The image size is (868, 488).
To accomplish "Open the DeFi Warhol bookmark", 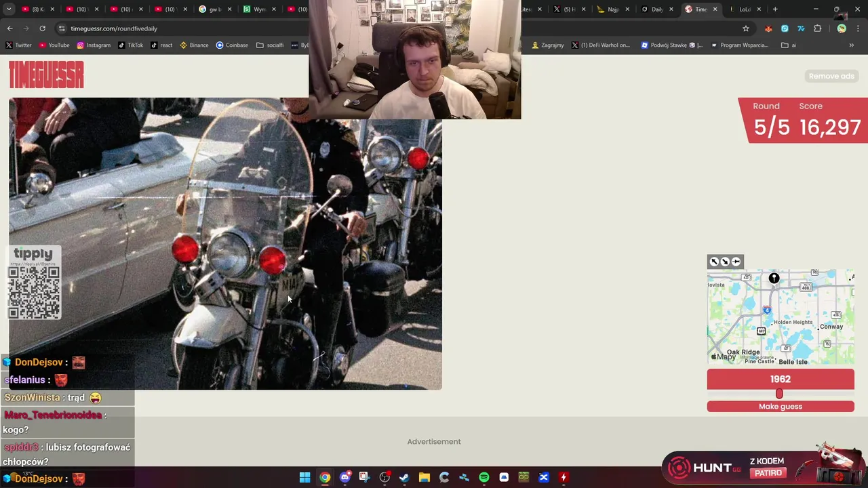I will pyautogui.click(x=601, y=45).
